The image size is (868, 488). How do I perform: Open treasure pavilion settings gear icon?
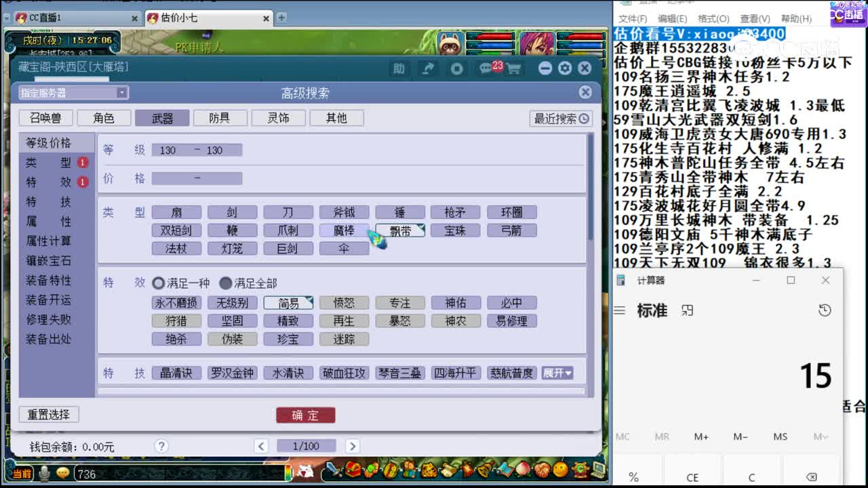[x=565, y=68]
